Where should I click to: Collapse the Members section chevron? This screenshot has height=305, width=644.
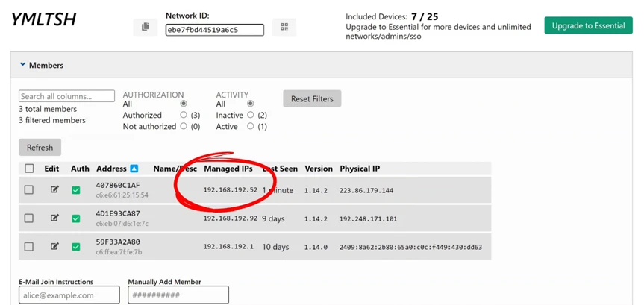(x=23, y=65)
